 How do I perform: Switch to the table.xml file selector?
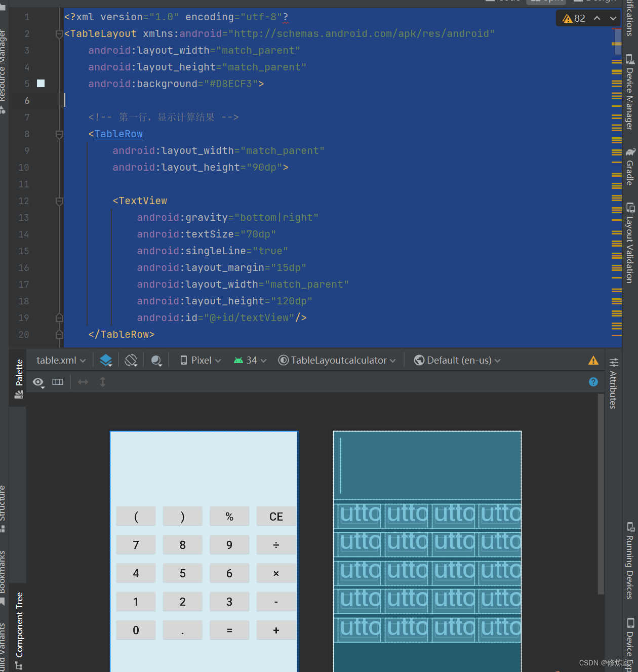coord(60,360)
